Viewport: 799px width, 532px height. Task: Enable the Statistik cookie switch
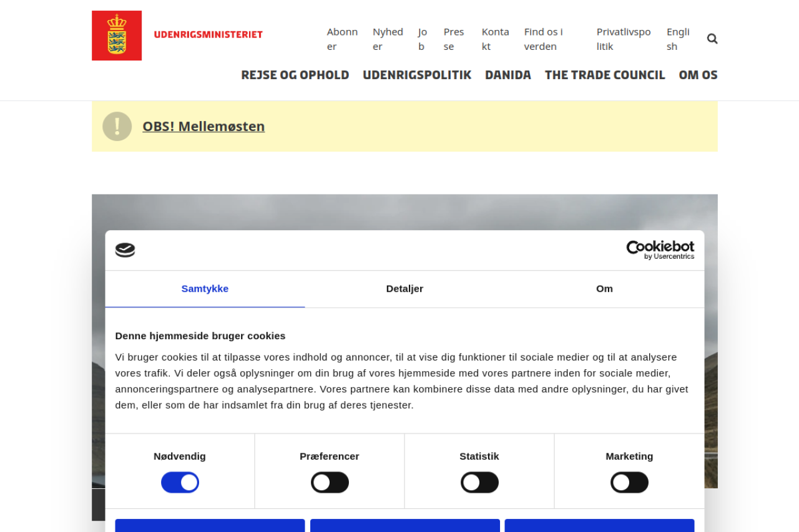coord(479,482)
